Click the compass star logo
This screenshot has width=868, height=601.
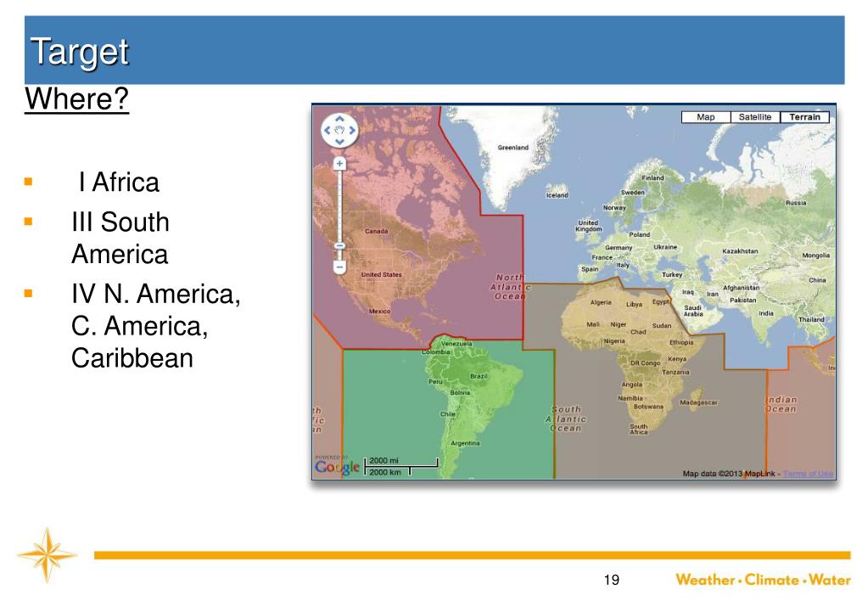(x=47, y=555)
